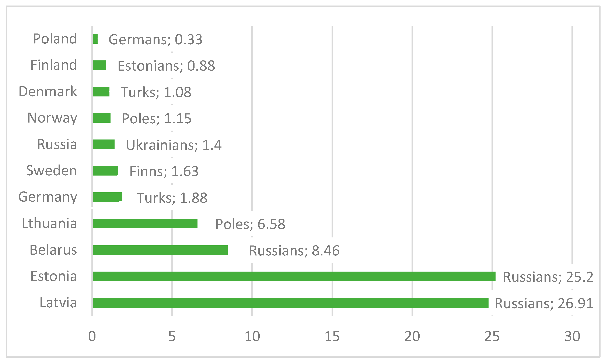Click the 'Germans; 0.33' data label
This screenshot has height=364, width=605.
coord(155,39)
